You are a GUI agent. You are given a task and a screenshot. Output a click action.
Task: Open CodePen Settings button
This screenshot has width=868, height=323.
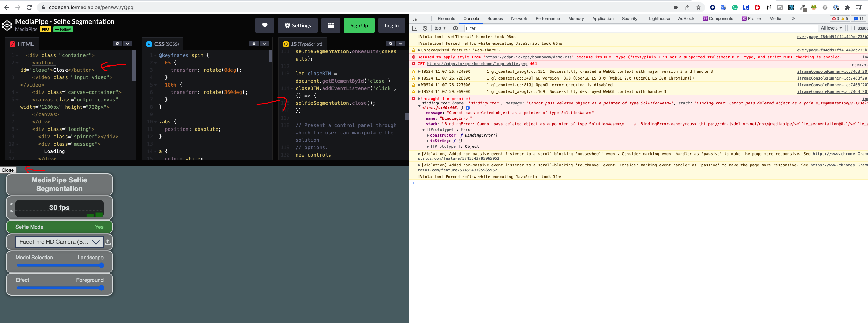pyautogui.click(x=298, y=25)
